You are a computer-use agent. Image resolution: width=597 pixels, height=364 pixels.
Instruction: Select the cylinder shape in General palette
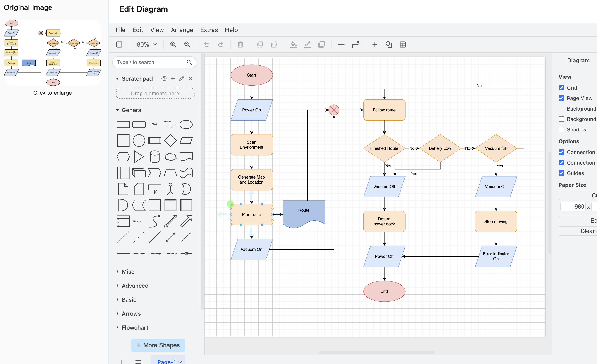click(154, 156)
